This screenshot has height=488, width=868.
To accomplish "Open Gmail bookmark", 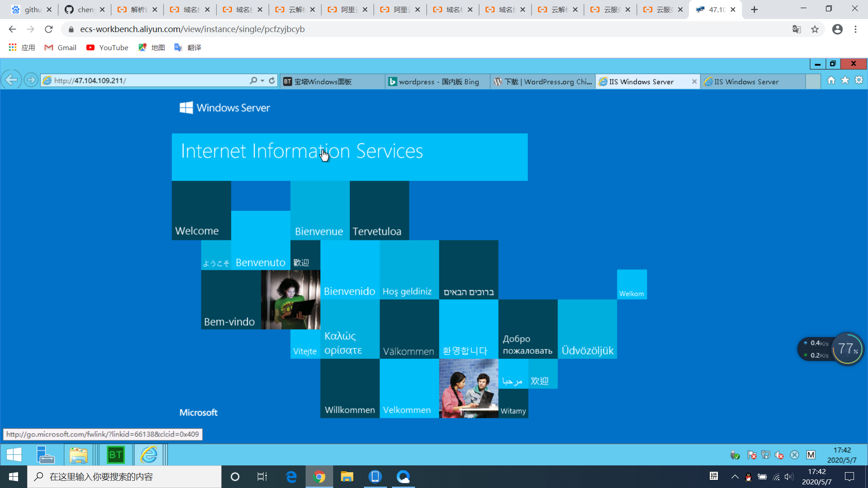I will coord(60,47).
